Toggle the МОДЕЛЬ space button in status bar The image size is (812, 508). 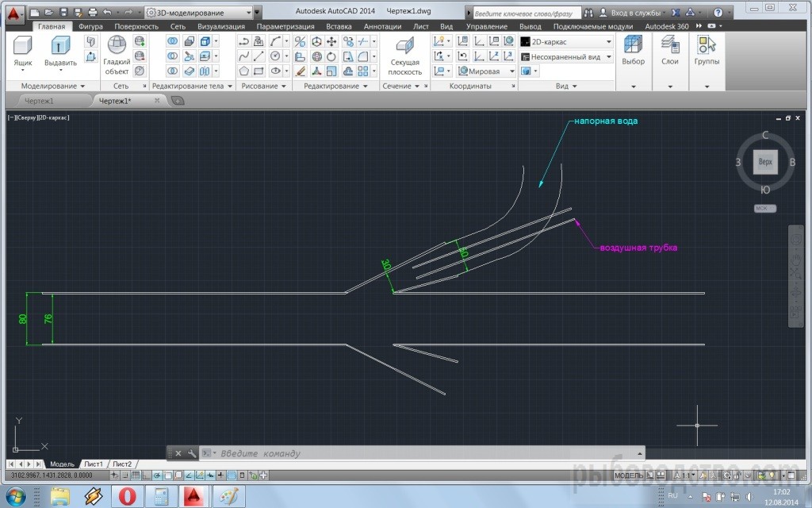click(629, 475)
